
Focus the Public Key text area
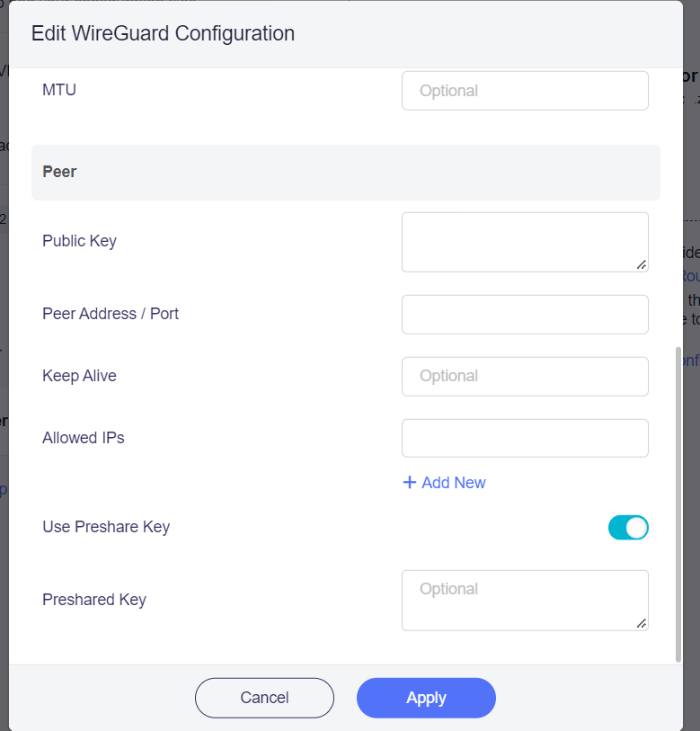[525, 241]
